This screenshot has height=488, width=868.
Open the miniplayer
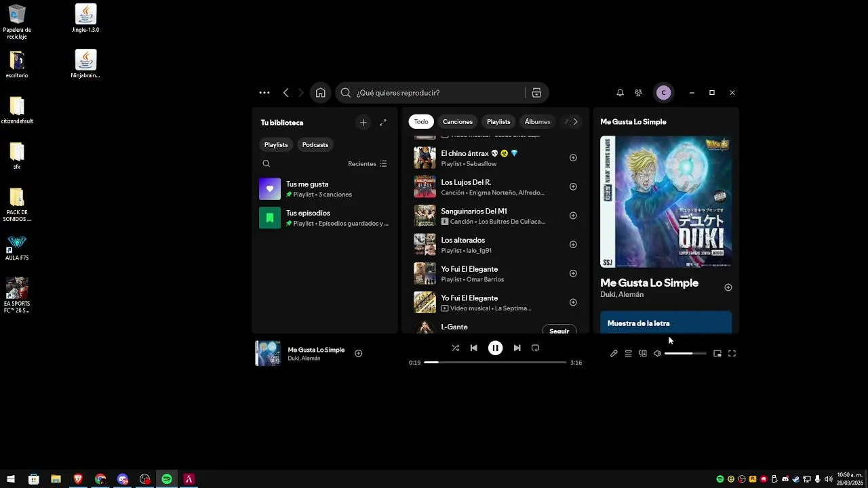coord(717,353)
